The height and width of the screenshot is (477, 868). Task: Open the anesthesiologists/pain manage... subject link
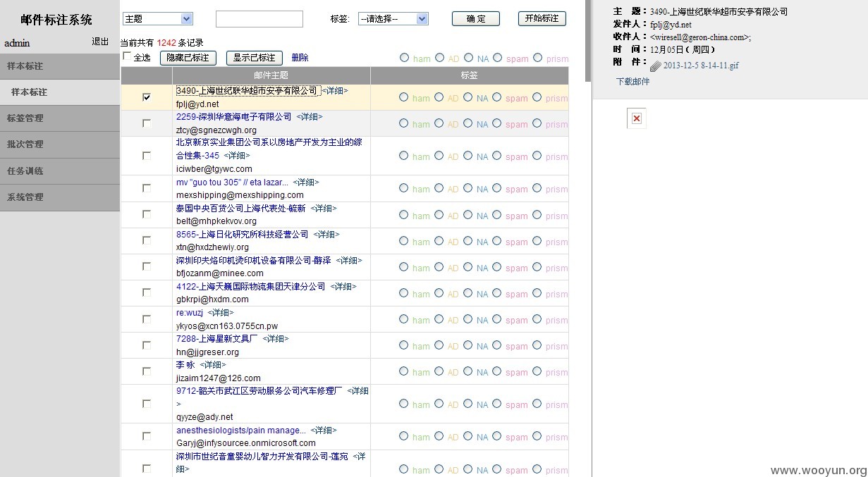click(x=241, y=430)
